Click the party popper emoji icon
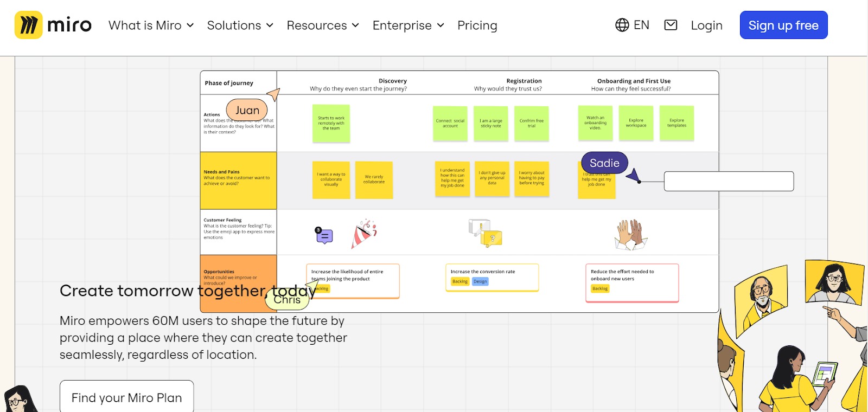868x412 pixels. (363, 234)
